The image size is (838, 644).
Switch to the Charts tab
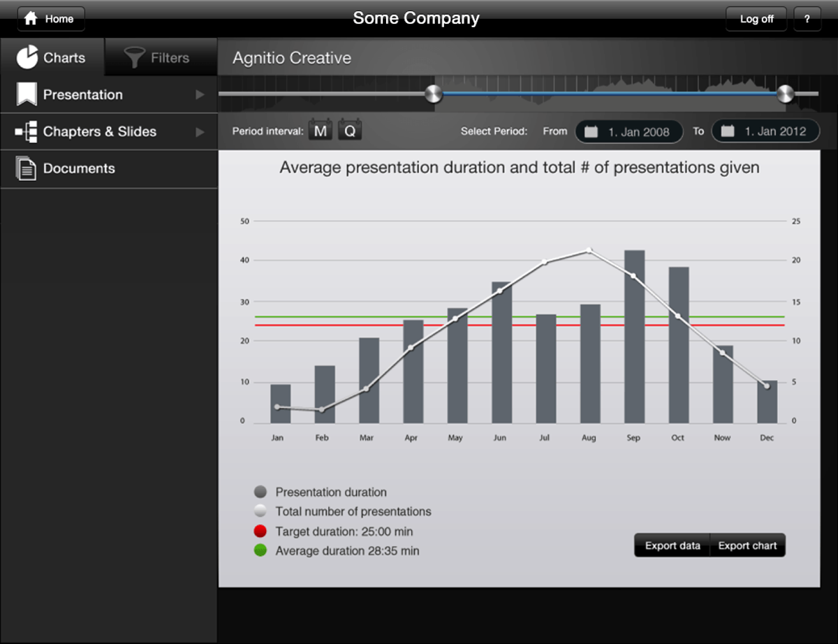click(52, 57)
